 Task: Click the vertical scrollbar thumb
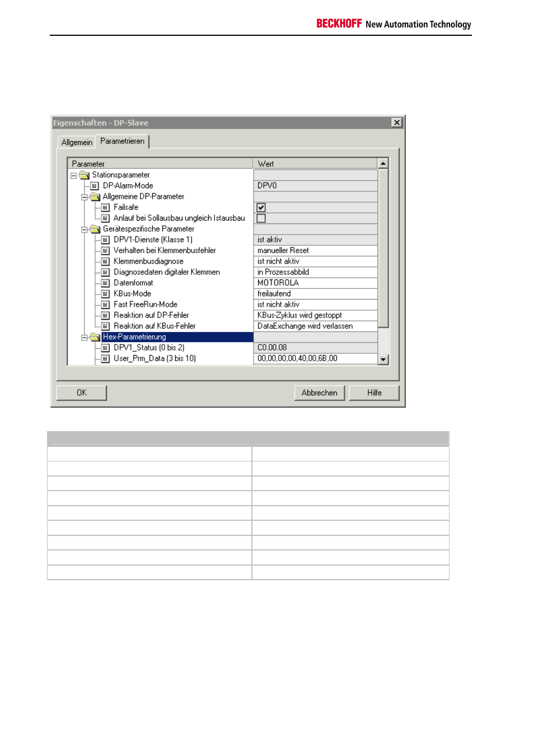[383, 248]
